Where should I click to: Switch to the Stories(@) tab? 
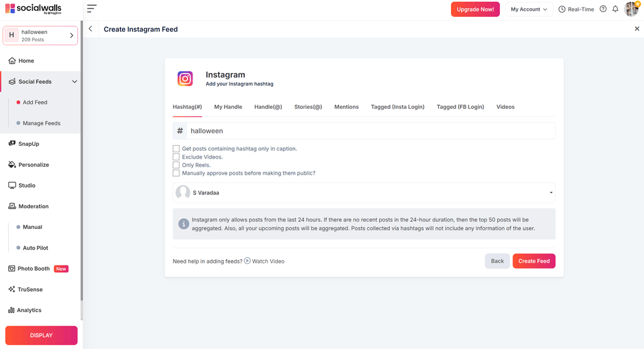[308, 107]
